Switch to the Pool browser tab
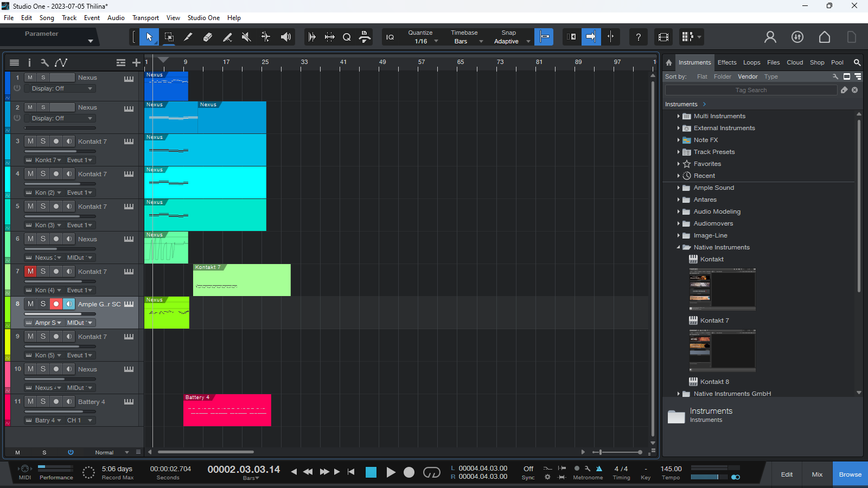This screenshot has width=868, height=488. [x=837, y=62]
